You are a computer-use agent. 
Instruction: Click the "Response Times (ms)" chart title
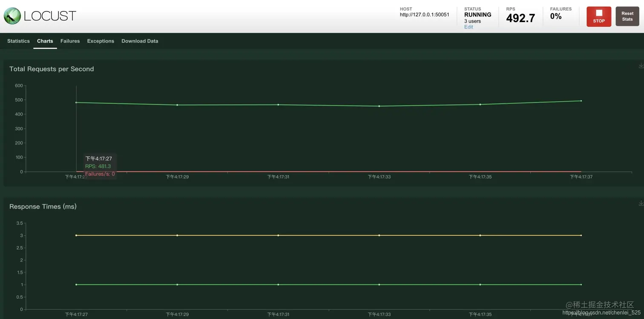43,207
